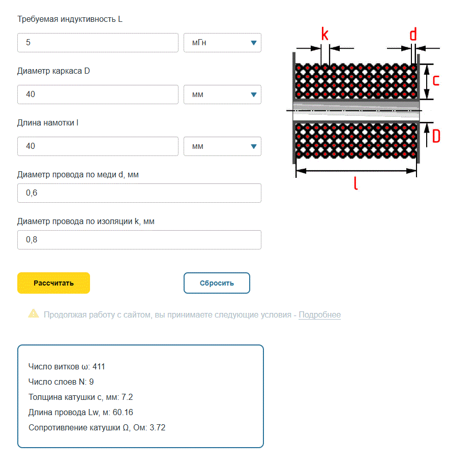
Task: Click the yellow warning triangle icon
Action: click(34, 314)
